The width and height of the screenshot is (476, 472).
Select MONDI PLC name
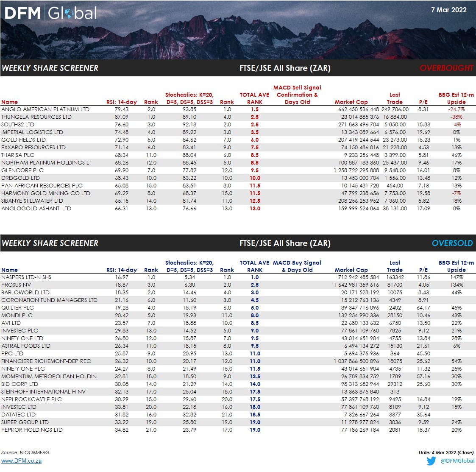pos(17,315)
